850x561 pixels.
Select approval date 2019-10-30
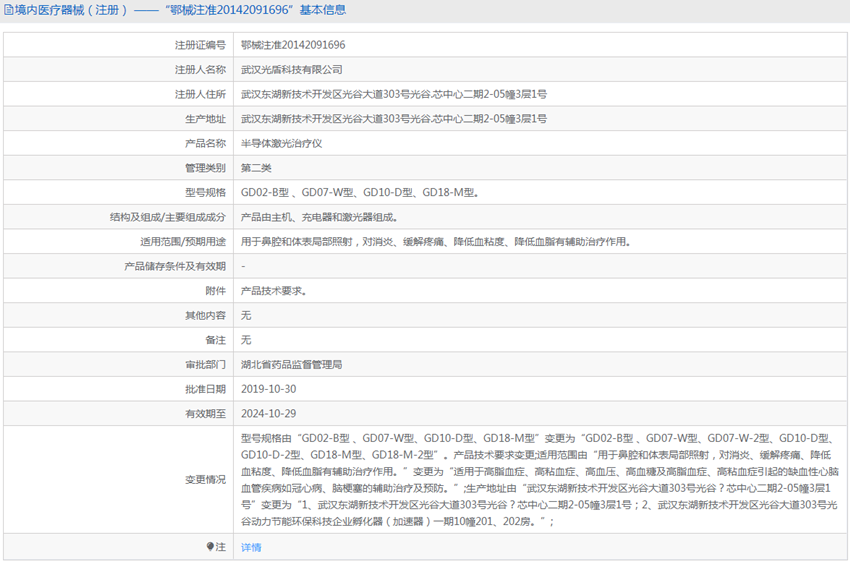268,389
